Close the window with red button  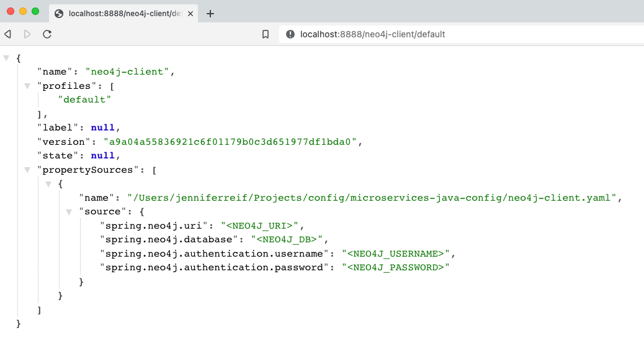pos(11,11)
